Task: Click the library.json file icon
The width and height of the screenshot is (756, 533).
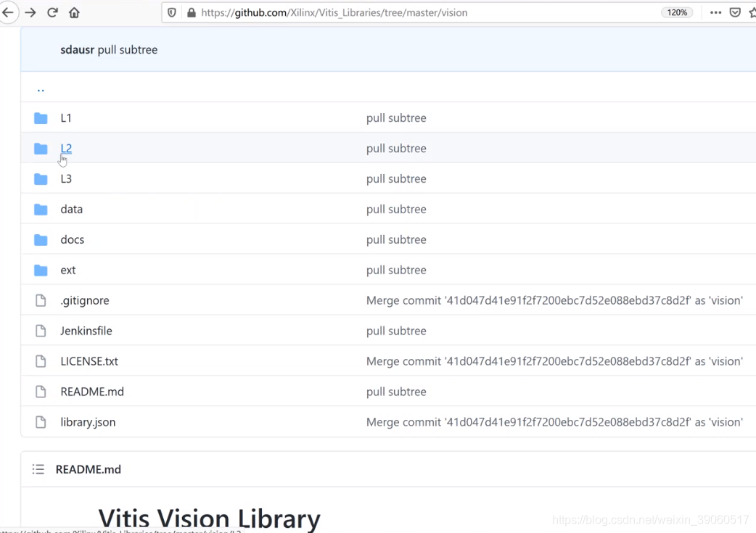Action: pyautogui.click(x=41, y=422)
